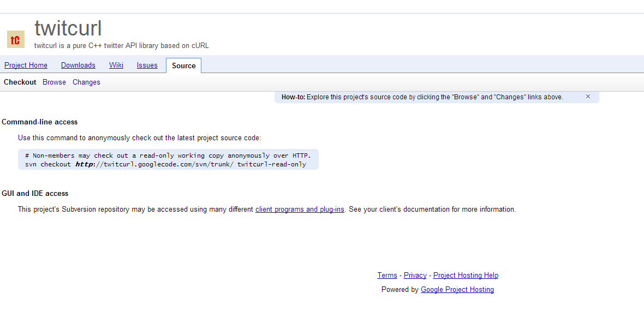The image size is (644, 311).
Task: Open the Terms link in the footer
Action: tap(387, 275)
